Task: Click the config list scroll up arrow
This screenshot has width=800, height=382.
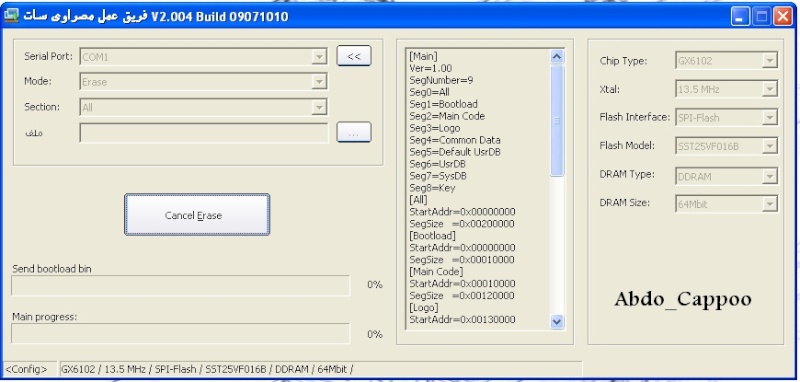Action: [557, 57]
